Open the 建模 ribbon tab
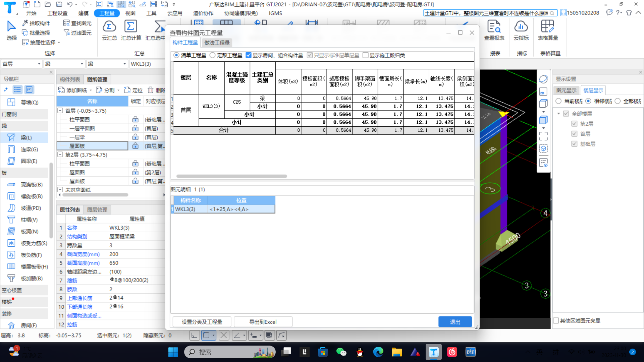This screenshot has height=362, width=644. point(84,13)
